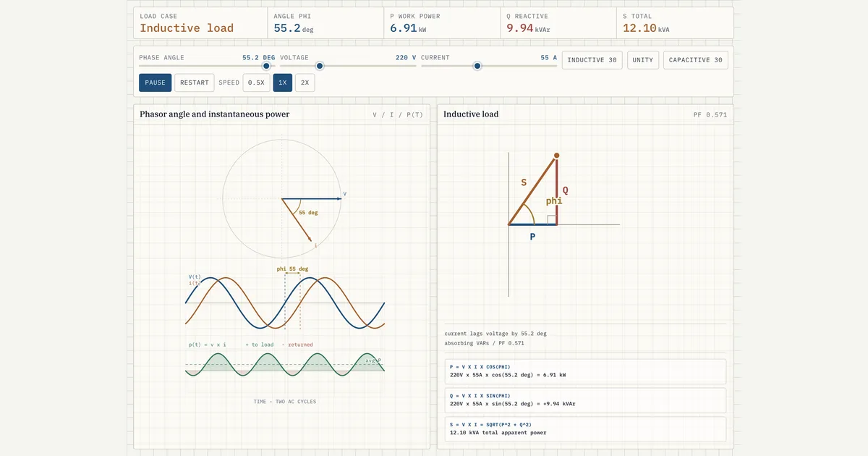This screenshot has width=868, height=456.
Task: Click the current '55 A' slider value
Action: click(549, 57)
